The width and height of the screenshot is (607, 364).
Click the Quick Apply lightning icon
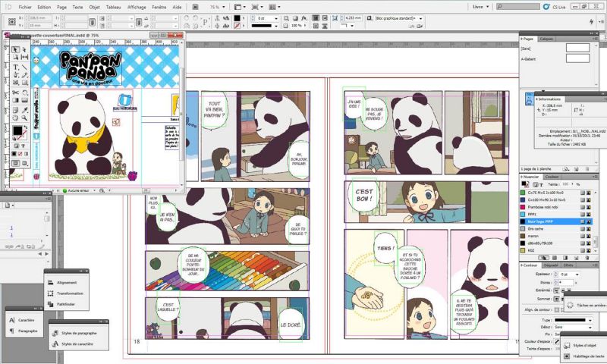click(591, 22)
